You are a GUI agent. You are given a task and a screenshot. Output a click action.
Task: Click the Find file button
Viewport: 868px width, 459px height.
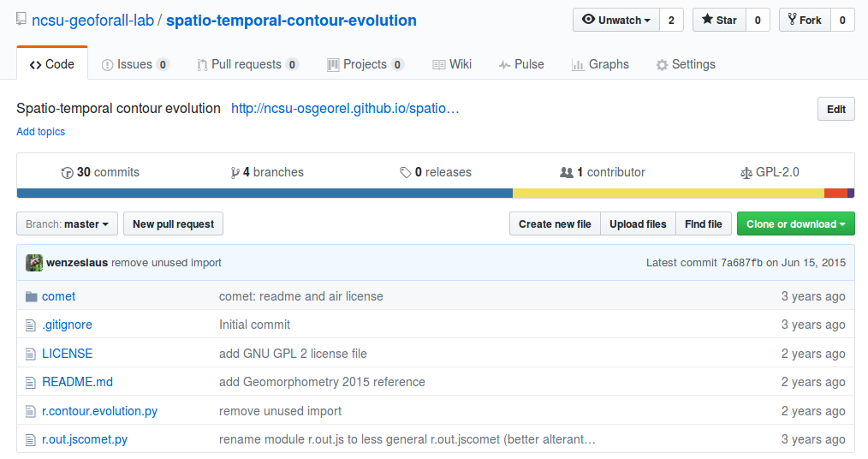[703, 224]
